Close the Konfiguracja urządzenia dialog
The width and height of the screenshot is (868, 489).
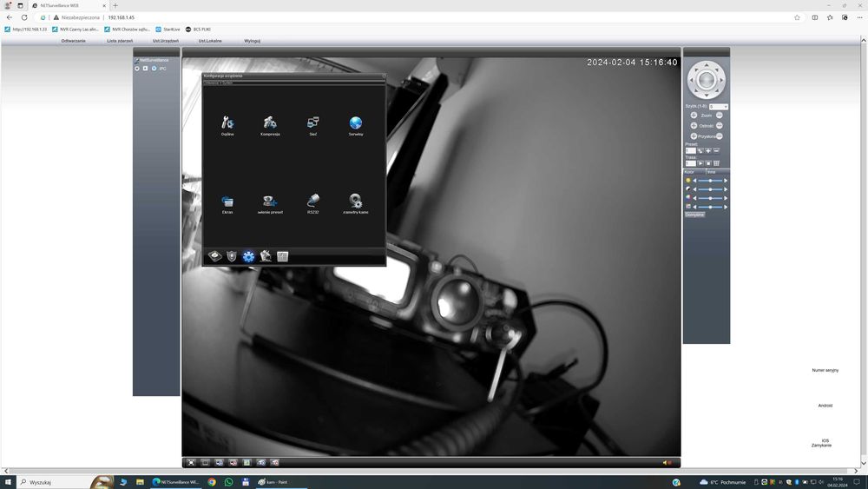point(384,76)
